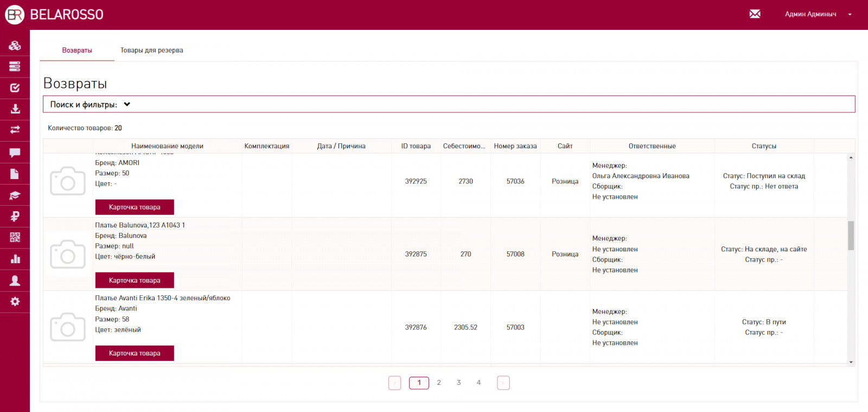Open Карточка товара for Платье Avanti Erika
Viewport: 868px width, 412px height.
point(135,353)
